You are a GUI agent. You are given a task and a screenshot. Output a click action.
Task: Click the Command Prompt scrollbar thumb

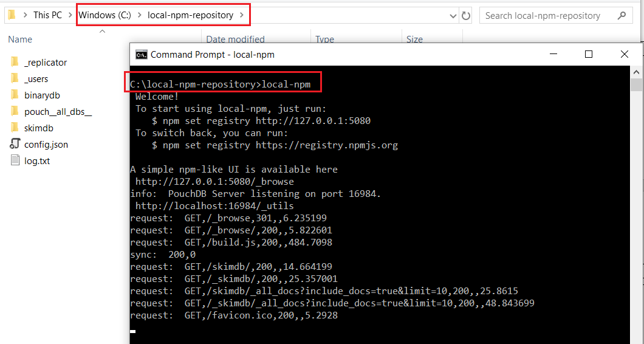click(636, 84)
